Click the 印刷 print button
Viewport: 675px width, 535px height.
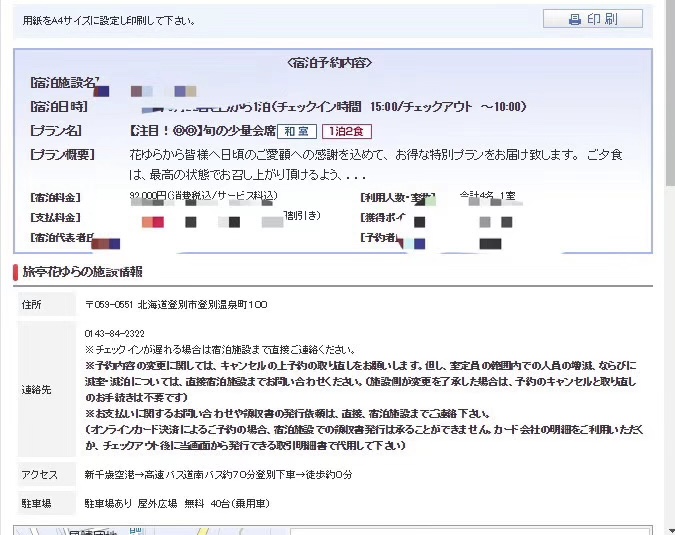coord(593,19)
